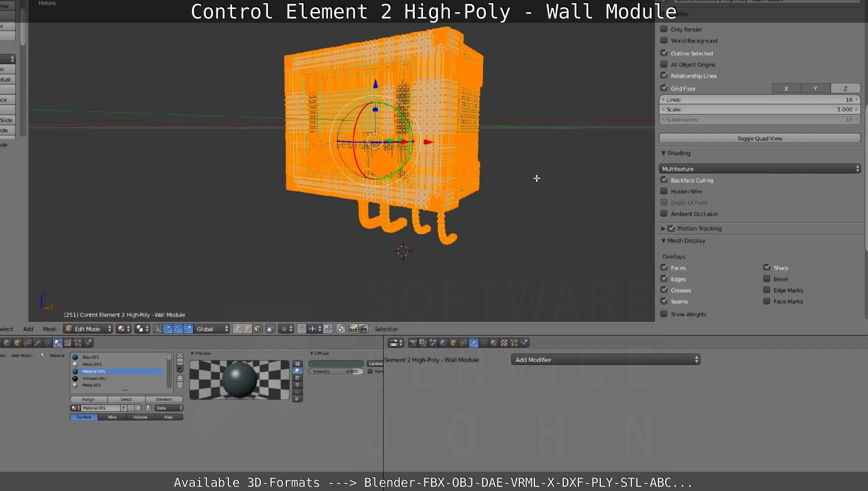Open Constraints chain tab in right properties editor
Viewport: 868px width, 491px height.
pyautogui.click(x=463, y=343)
